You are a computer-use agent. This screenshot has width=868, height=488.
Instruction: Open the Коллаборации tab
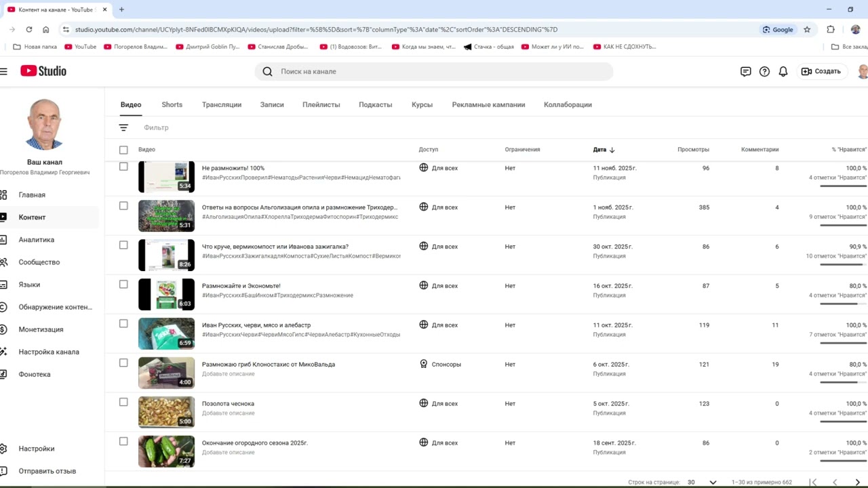(568, 105)
